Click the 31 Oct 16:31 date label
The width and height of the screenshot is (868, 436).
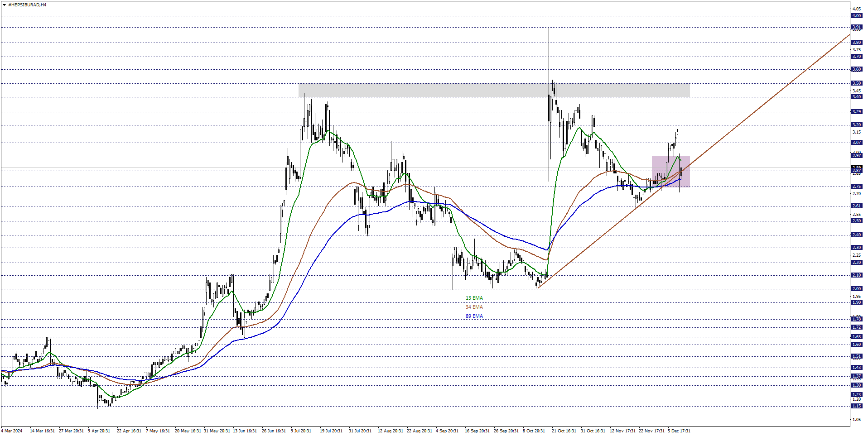[x=593, y=431]
